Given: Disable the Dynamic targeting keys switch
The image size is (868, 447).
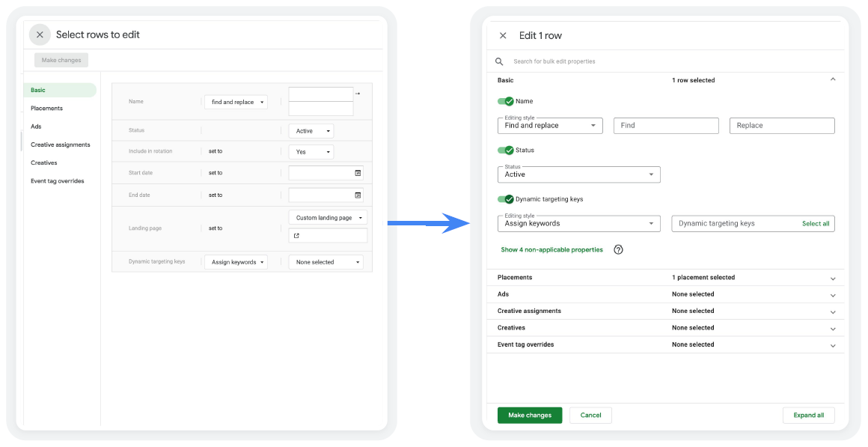Looking at the screenshot, I should [x=506, y=199].
